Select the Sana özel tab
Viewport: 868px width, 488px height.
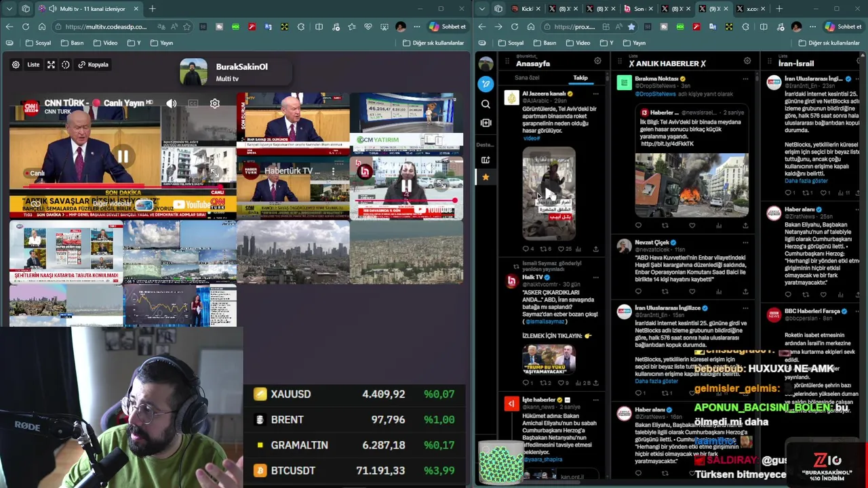[527, 77]
